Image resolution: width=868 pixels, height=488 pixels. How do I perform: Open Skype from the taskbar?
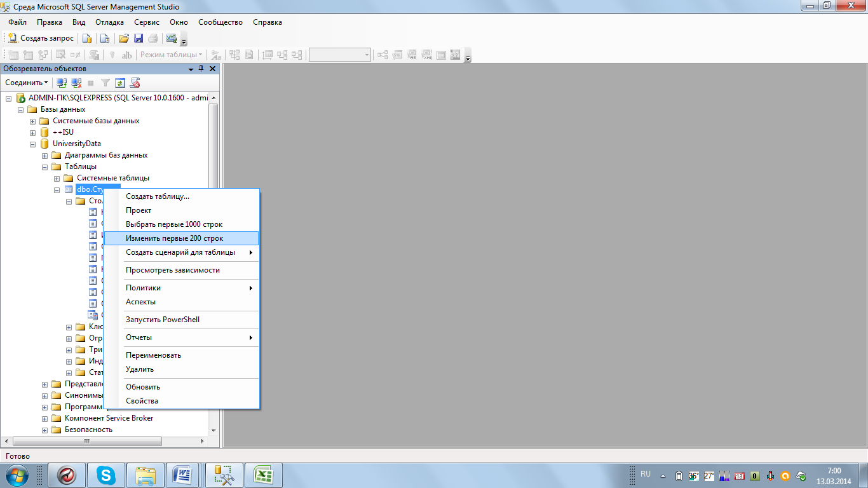point(106,475)
